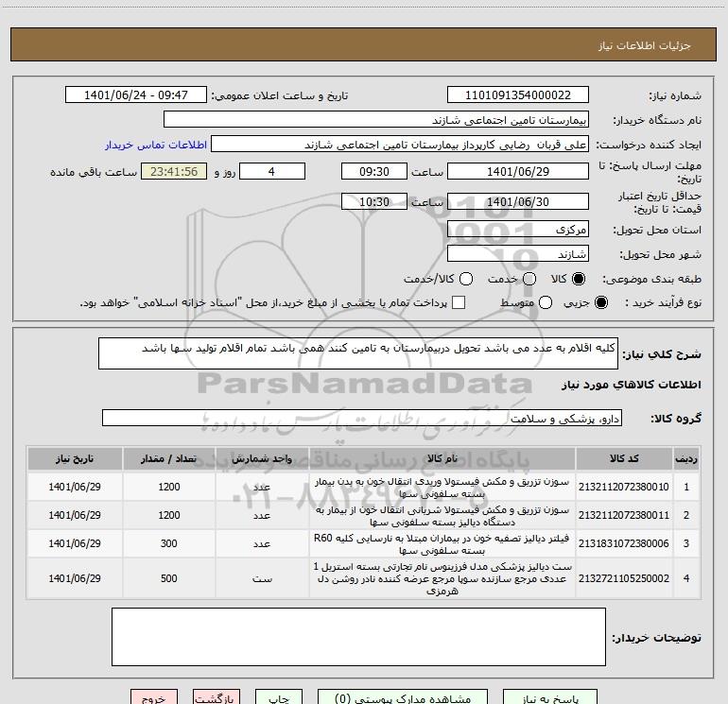Select the کالا/خدمت radio button
Screen dimensions: 728x704
click(x=466, y=279)
